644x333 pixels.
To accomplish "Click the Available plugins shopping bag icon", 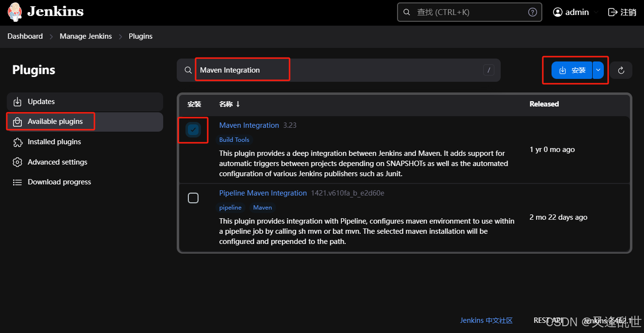I will click(x=17, y=121).
